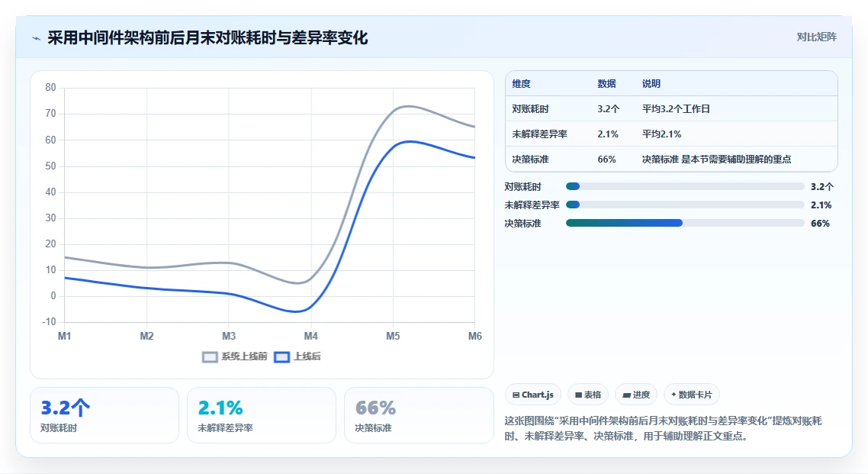The width and height of the screenshot is (868, 474).
Task: Click the 维度 column header
Action: (521, 84)
